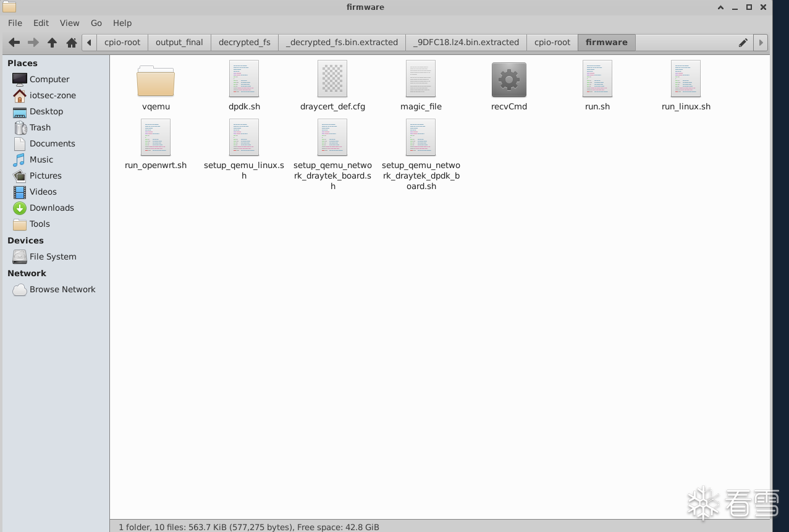Select the dpdk.sh script file icon
The width and height of the screenshot is (789, 532).
[244, 78]
